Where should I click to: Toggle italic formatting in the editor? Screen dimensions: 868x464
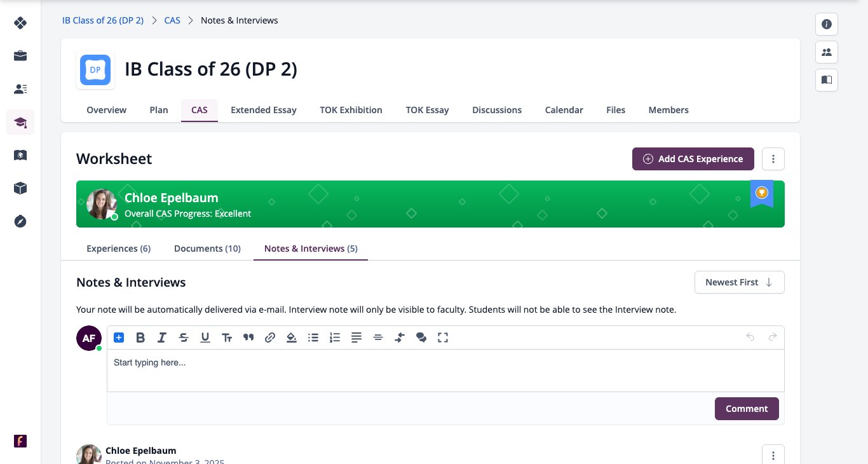tap(162, 338)
